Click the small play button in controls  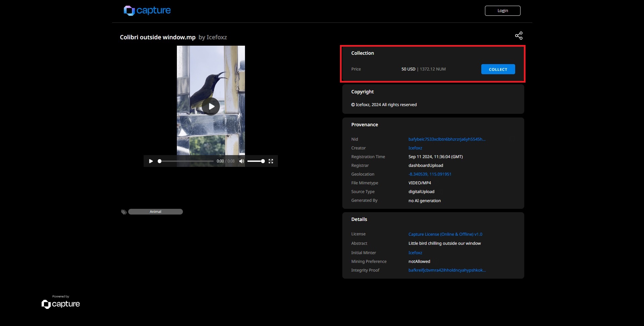(151, 161)
